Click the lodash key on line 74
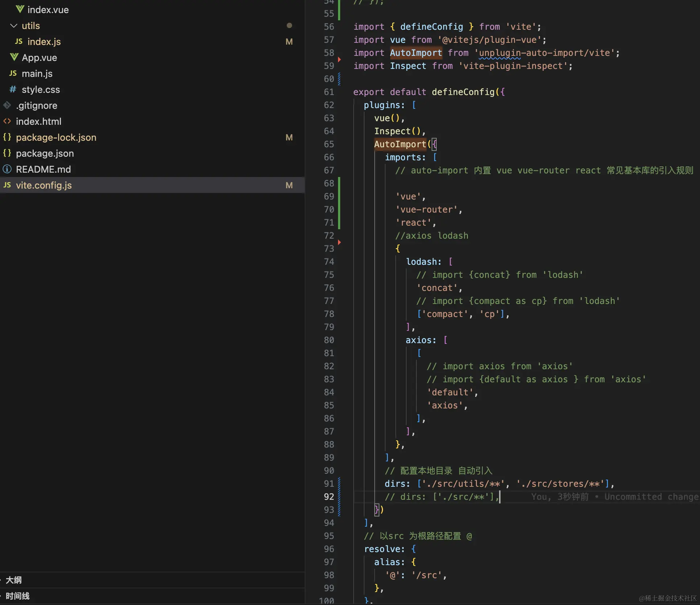 click(421, 262)
